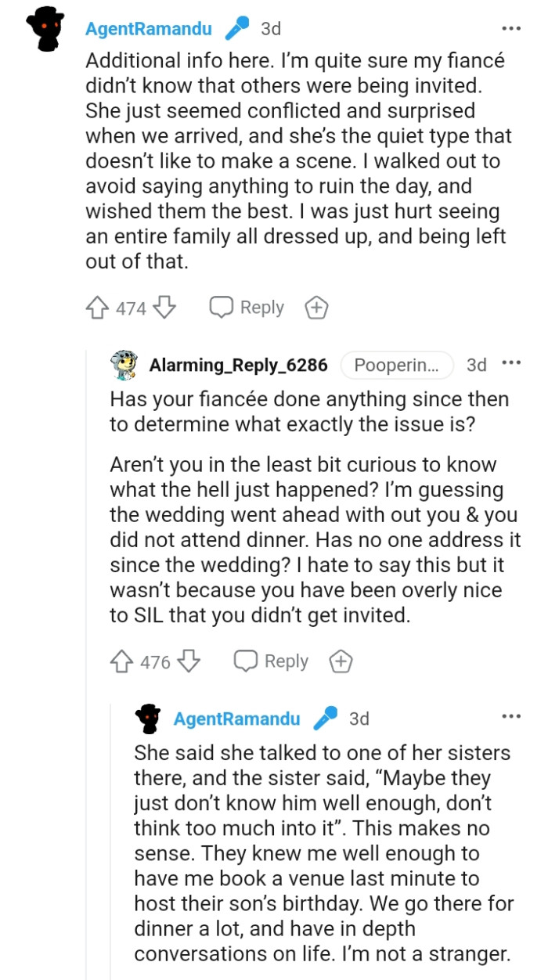Open the options menu on Alarming_Reply_6286's comment
The width and height of the screenshot is (548, 980).
(x=511, y=365)
